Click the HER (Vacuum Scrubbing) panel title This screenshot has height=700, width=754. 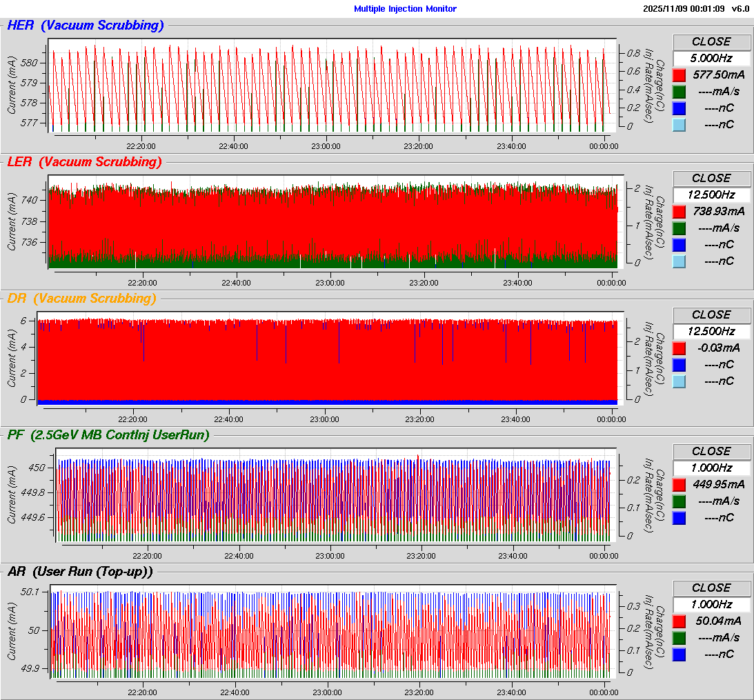(x=86, y=26)
